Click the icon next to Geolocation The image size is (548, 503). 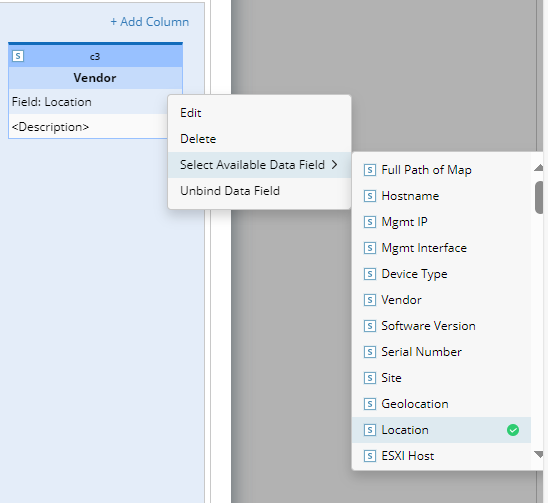coord(370,404)
